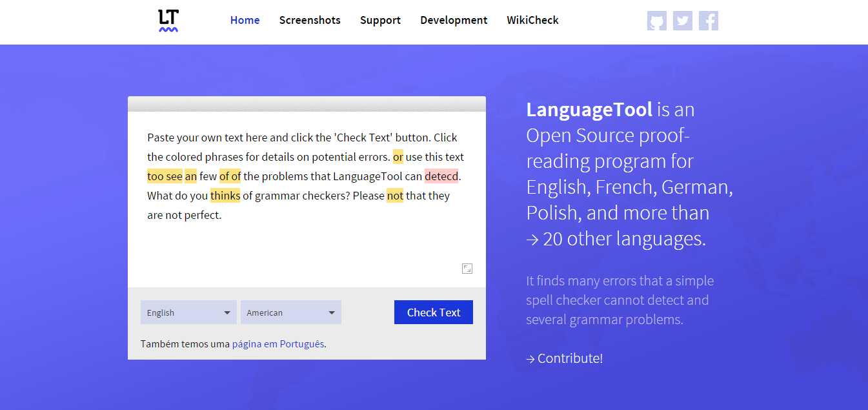Image resolution: width=868 pixels, height=410 pixels.
Task: Open the Development page
Action: pos(454,20)
